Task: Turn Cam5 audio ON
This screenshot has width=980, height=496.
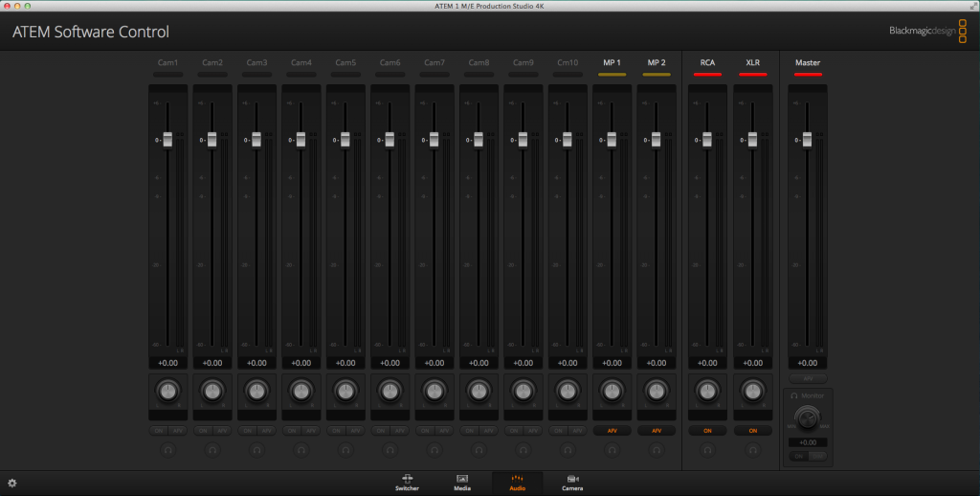Action: click(336, 430)
